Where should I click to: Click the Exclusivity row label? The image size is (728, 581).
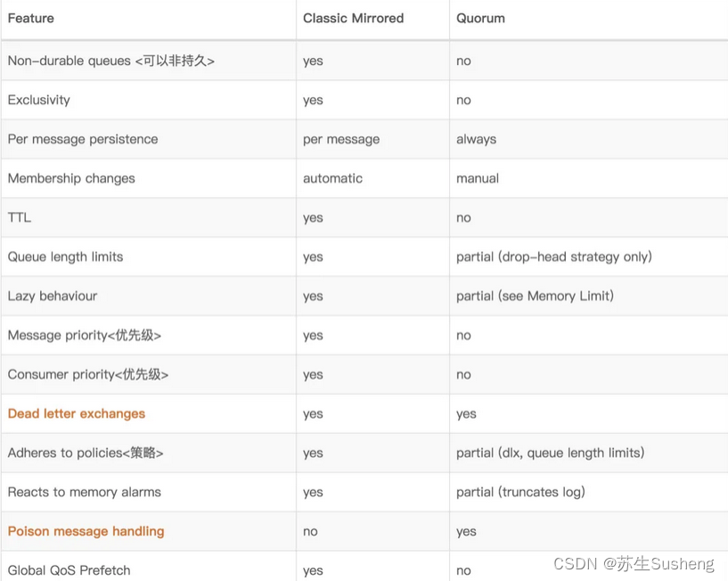(39, 100)
